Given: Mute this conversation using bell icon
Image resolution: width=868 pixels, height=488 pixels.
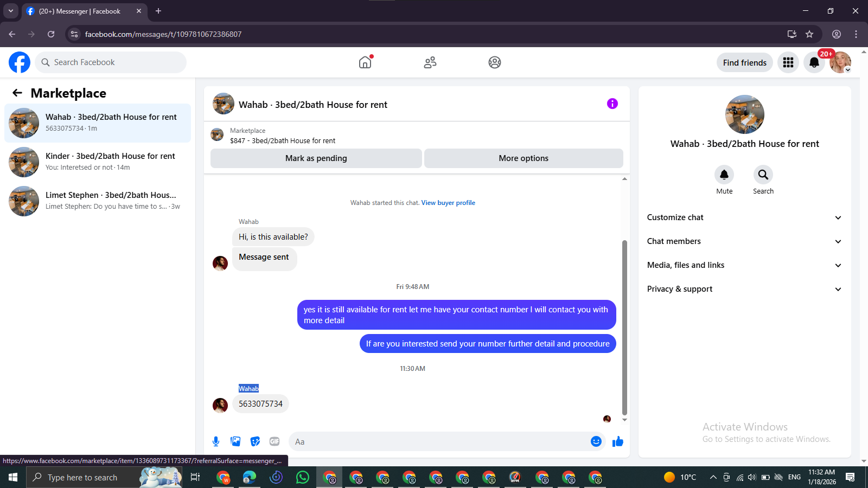Looking at the screenshot, I should (724, 175).
